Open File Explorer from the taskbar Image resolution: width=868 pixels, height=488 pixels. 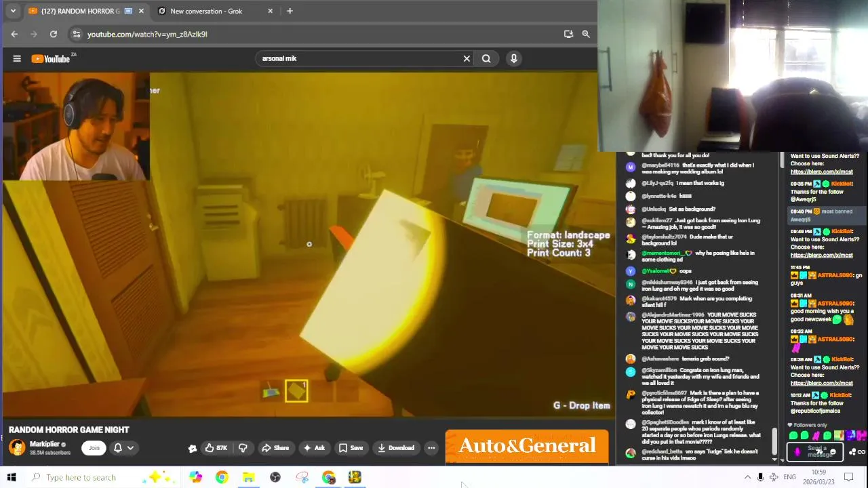(x=248, y=477)
